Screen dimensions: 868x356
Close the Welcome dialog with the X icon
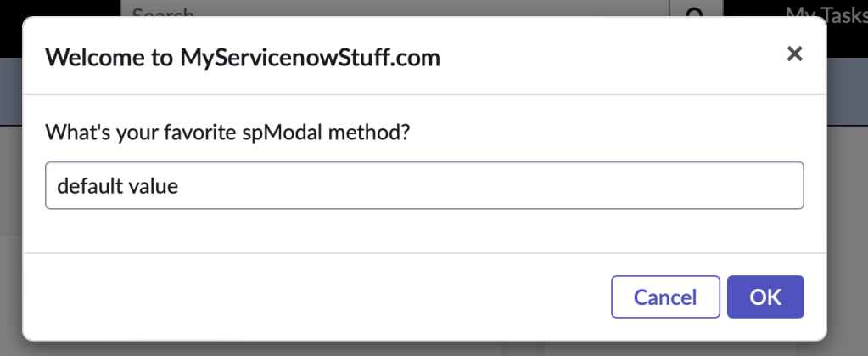click(x=794, y=55)
